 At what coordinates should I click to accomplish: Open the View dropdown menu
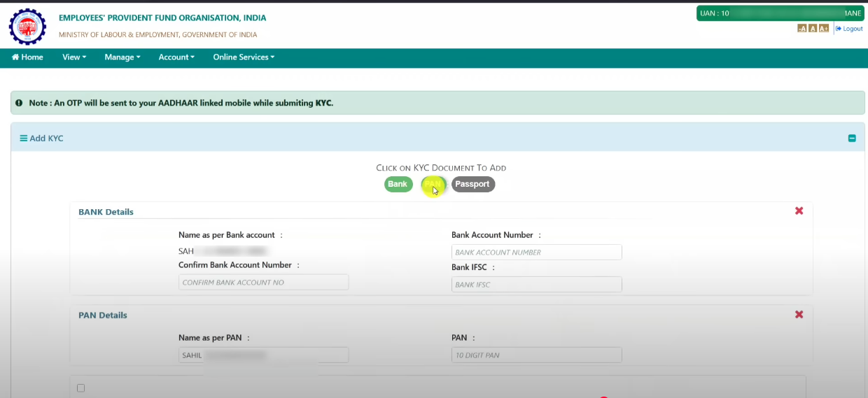(x=74, y=57)
